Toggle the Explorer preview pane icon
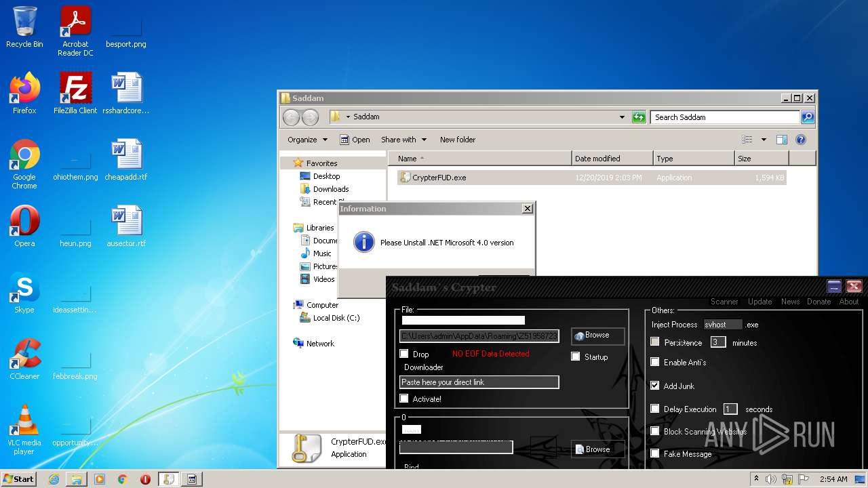The image size is (868, 488). point(781,140)
